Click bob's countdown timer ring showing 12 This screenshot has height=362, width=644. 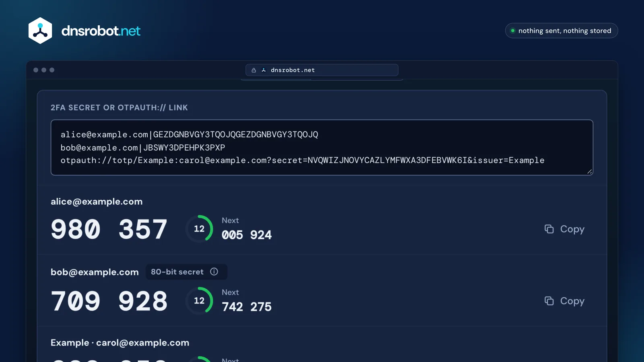tap(199, 300)
